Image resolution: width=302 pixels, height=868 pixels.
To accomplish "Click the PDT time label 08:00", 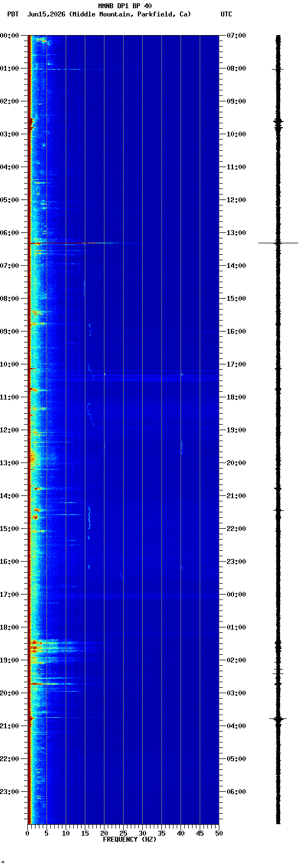I will [x=10, y=299].
